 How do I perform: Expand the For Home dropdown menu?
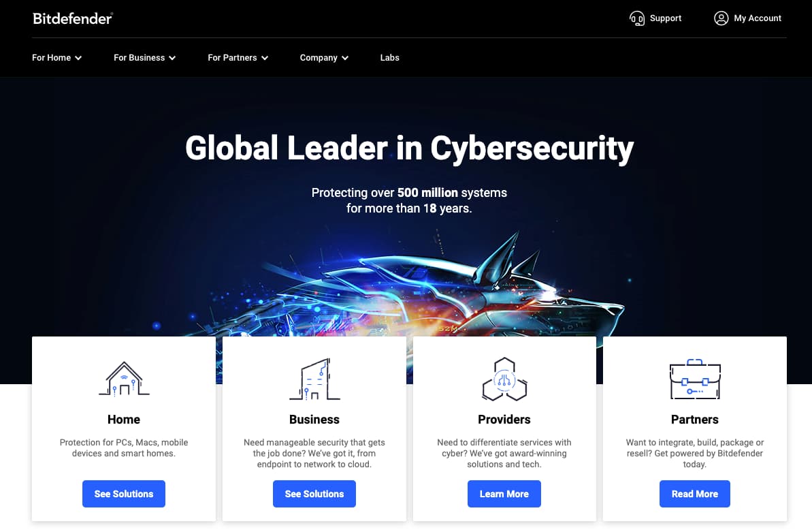point(57,57)
